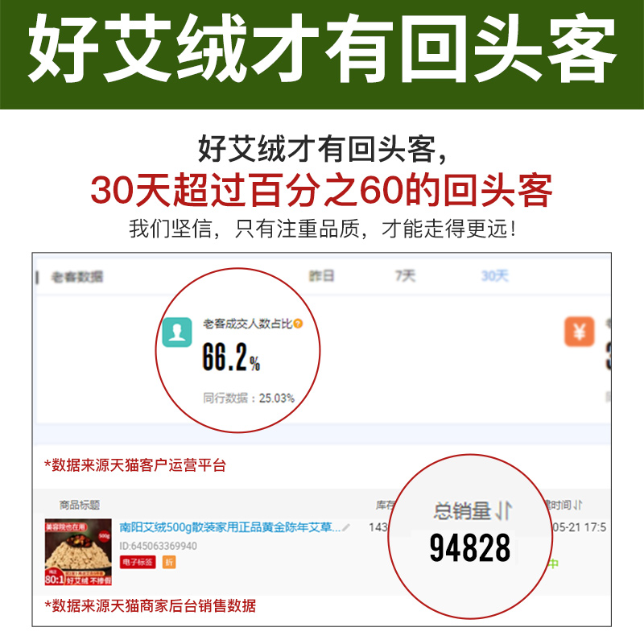
Task: Click the 商品标题 column header
Action: point(80,505)
